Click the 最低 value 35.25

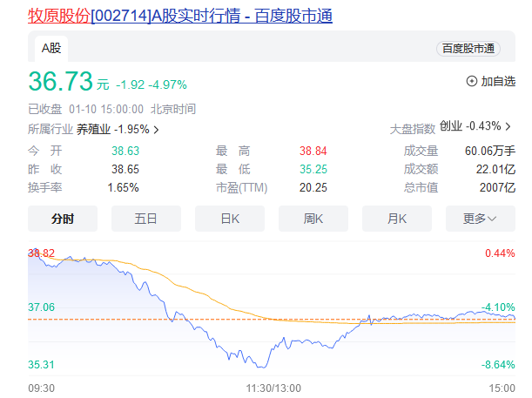coord(313,169)
